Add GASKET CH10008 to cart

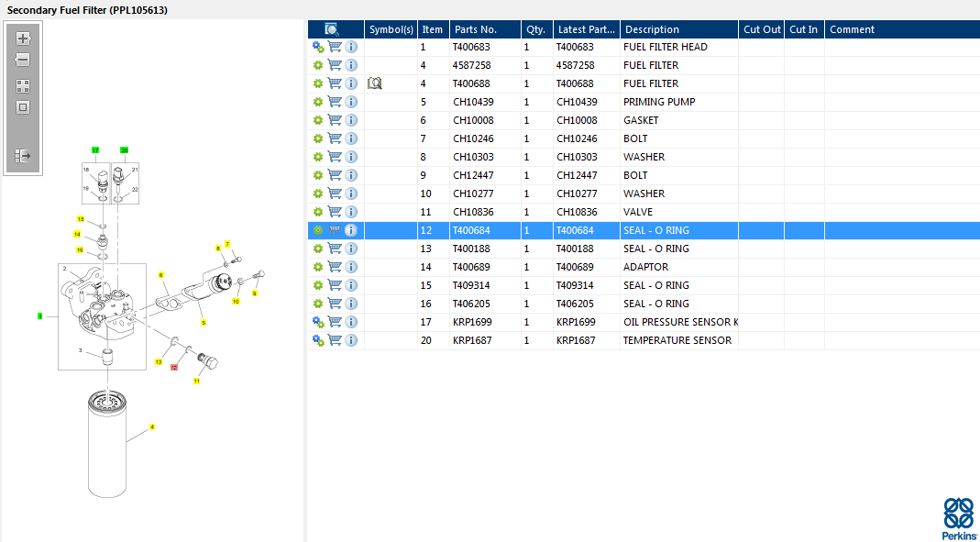(335, 120)
